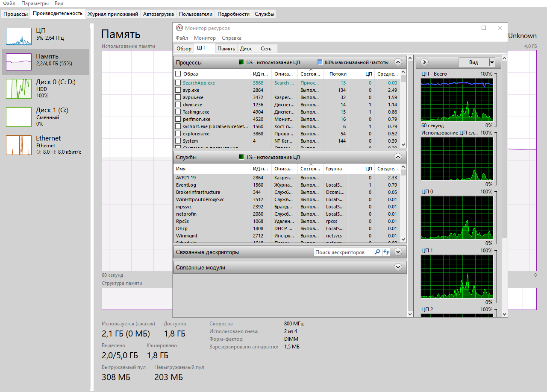This screenshot has width=547, height=392.
Task: Select the BrokerInfrastructure service row
Action: click(287, 192)
